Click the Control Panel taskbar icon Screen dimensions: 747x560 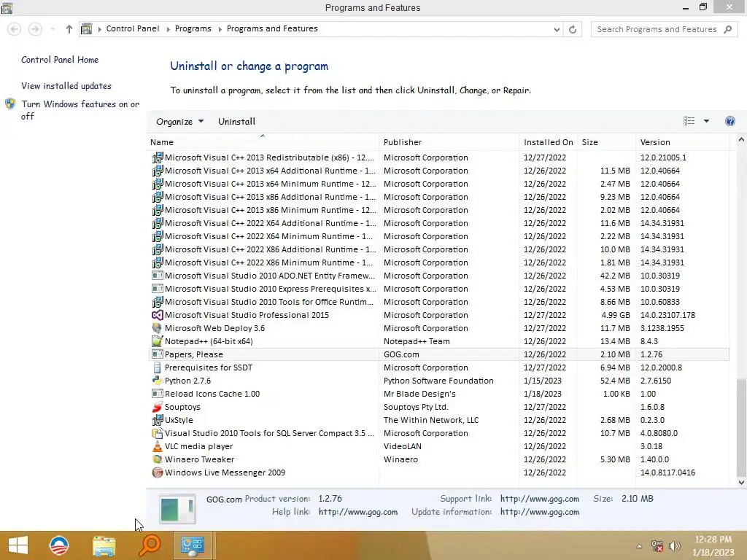tap(193, 545)
